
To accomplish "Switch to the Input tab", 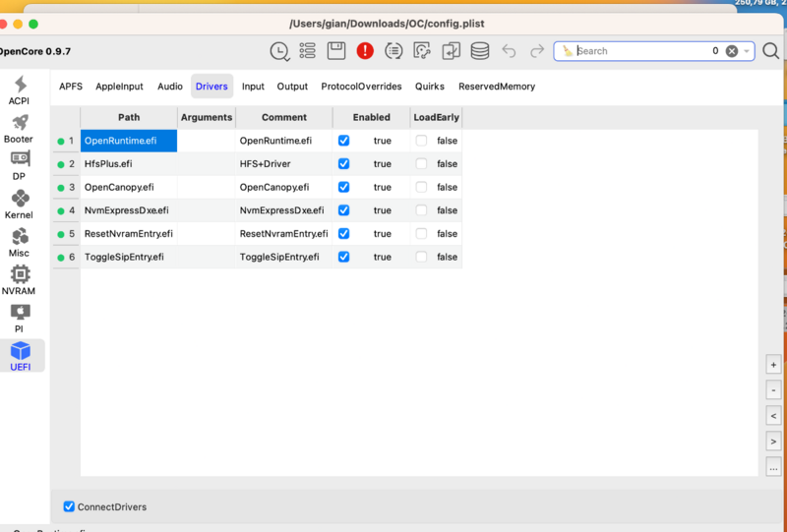I will point(253,87).
